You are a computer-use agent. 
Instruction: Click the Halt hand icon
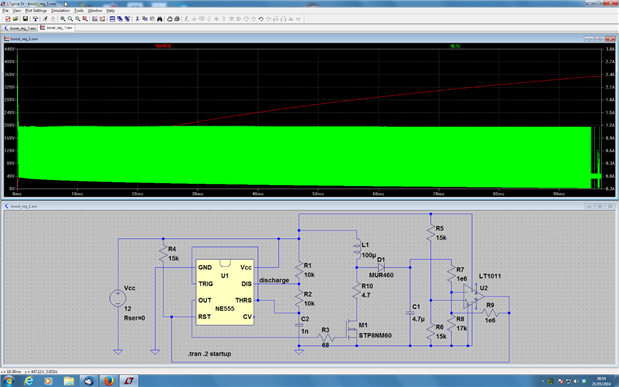coord(53,19)
